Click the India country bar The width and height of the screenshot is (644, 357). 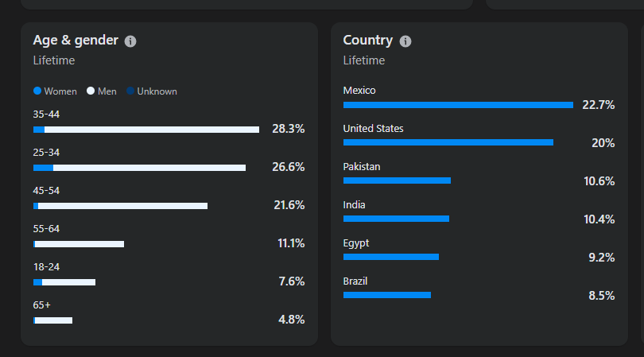396,219
